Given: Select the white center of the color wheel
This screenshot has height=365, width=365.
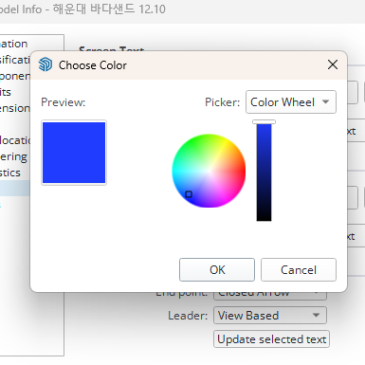Looking at the screenshot, I should pyautogui.click(x=209, y=171).
